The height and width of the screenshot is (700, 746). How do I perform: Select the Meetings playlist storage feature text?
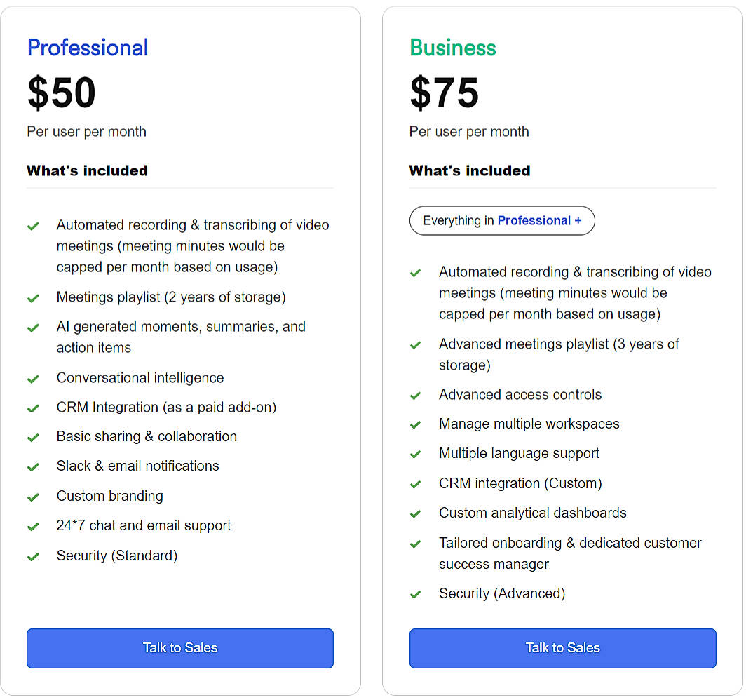click(x=170, y=297)
